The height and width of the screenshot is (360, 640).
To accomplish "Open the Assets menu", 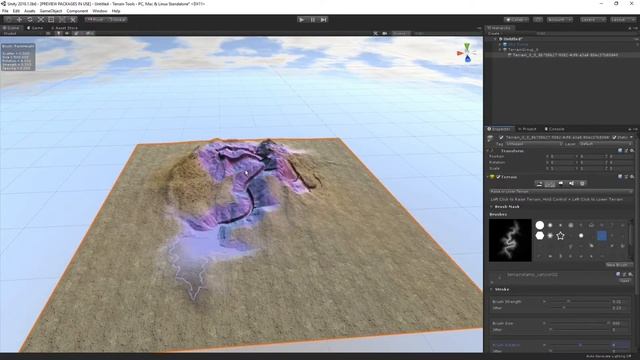I will 29,11.
